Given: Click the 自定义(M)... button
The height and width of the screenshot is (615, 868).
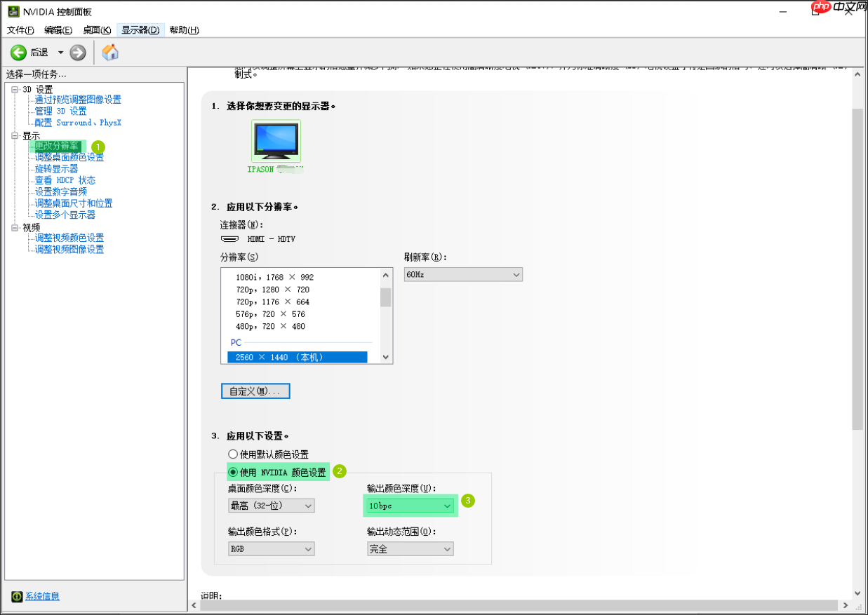Looking at the screenshot, I should pyautogui.click(x=255, y=391).
